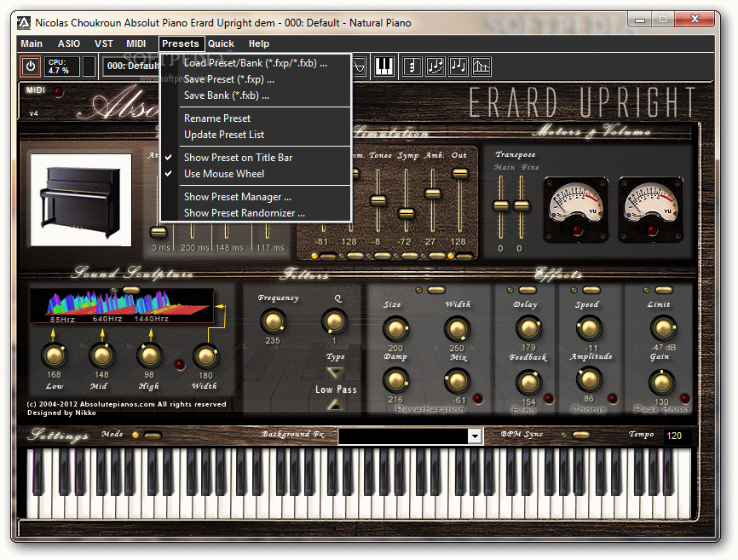The height and width of the screenshot is (560, 738).
Task: Toggle the Chorus on/off switch above Speed
Action: pyautogui.click(x=591, y=291)
